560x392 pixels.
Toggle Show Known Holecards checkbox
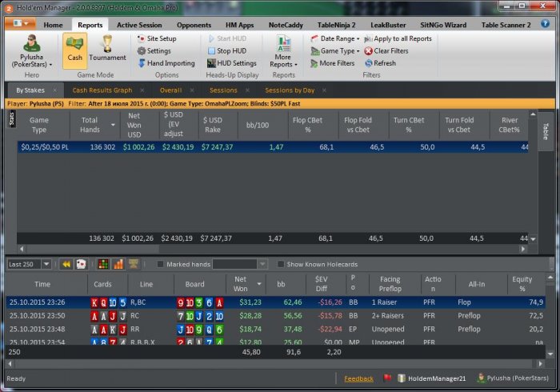tap(280, 264)
